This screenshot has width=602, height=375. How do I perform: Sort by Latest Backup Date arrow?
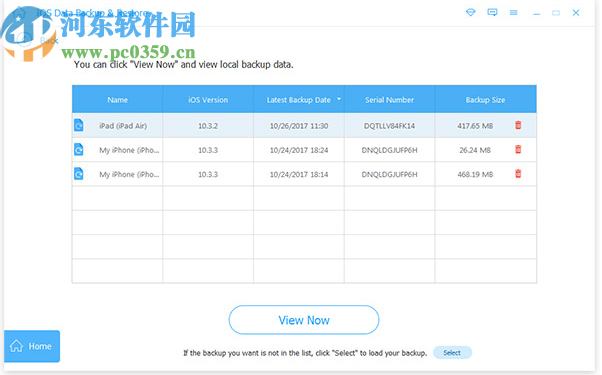click(339, 99)
